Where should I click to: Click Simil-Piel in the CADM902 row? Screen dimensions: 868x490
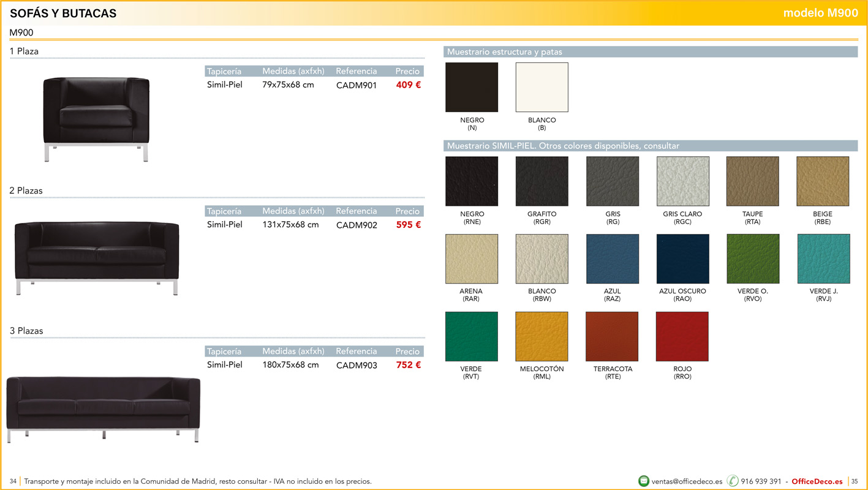(x=225, y=225)
